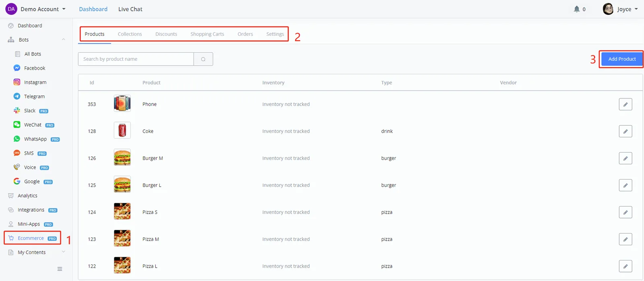Open the WhatsApp bot channel

[36, 139]
